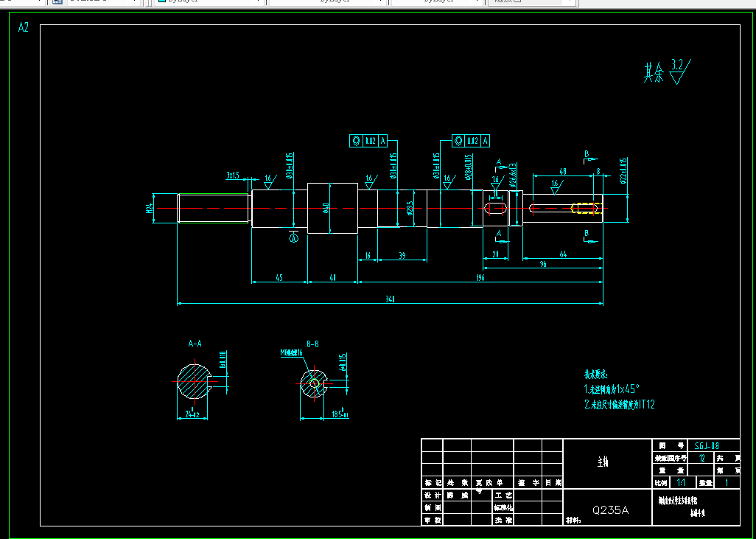This screenshot has height=539, width=756.
Task: Click the 日期 header cell
Action: coord(553,482)
